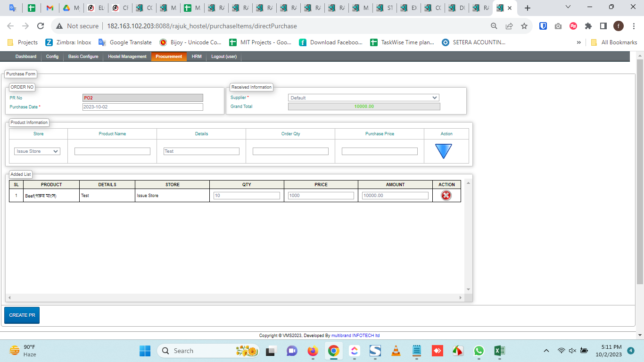
Task: Select the Procurement menu
Action: tap(169, 57)
